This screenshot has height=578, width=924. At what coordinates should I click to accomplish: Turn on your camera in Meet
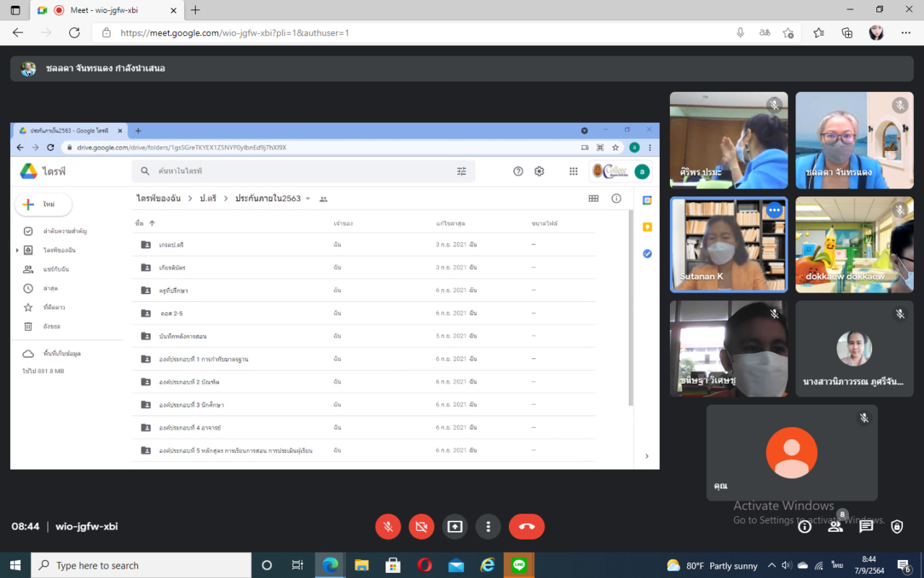click(x=422, y=527)
